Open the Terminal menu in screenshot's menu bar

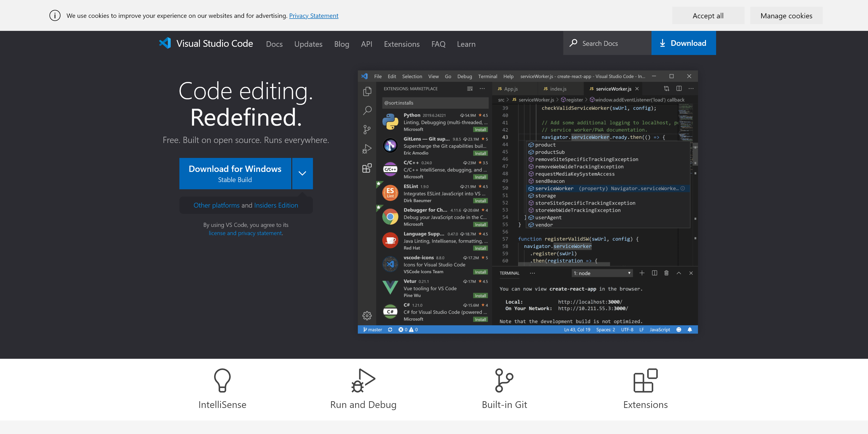(x=488, y=76)
